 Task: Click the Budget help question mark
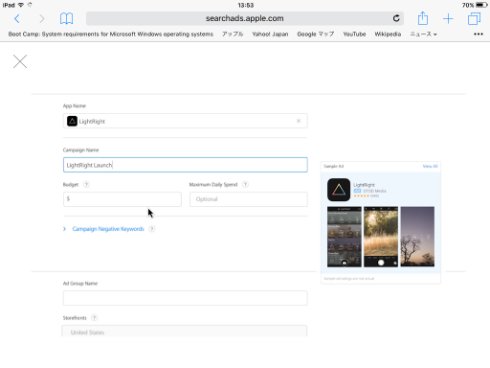pos(86,184)
